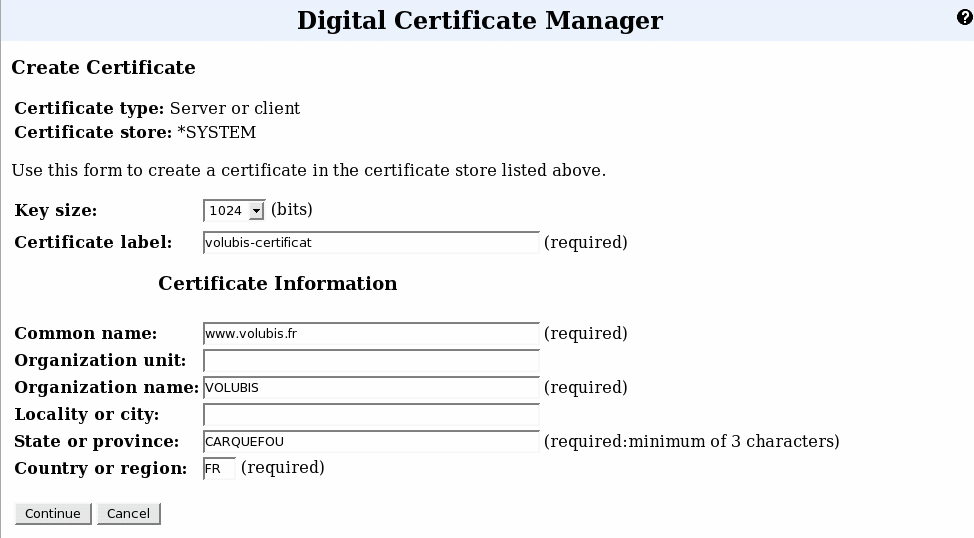Click into the empty Organization unit field
Viewport: 974px width, 538px height.
(x=371, y=361)
